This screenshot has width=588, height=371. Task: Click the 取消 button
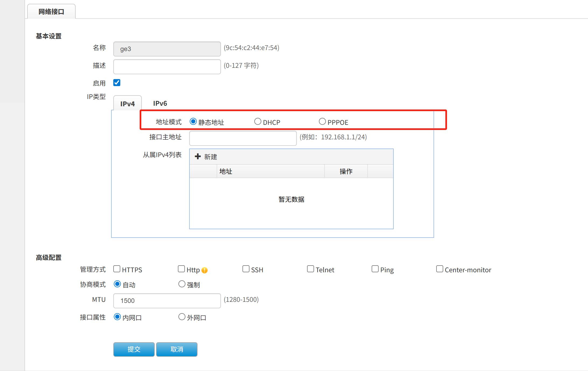177,349
